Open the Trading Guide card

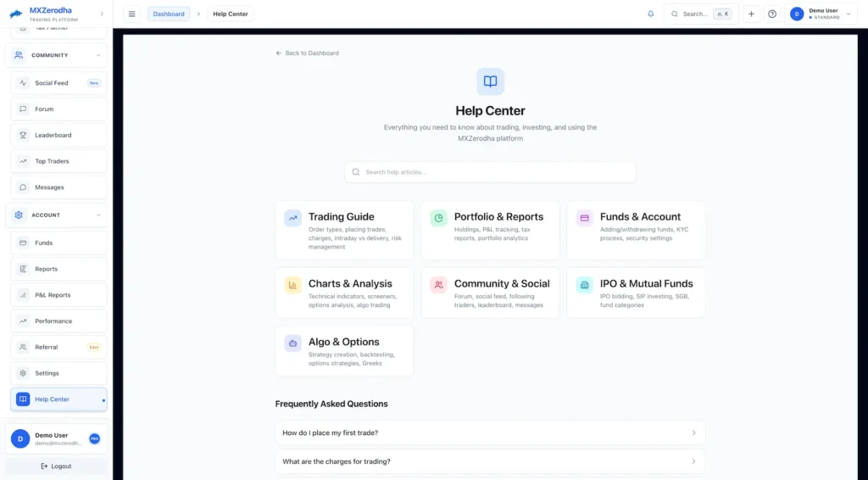coord(344,230)
